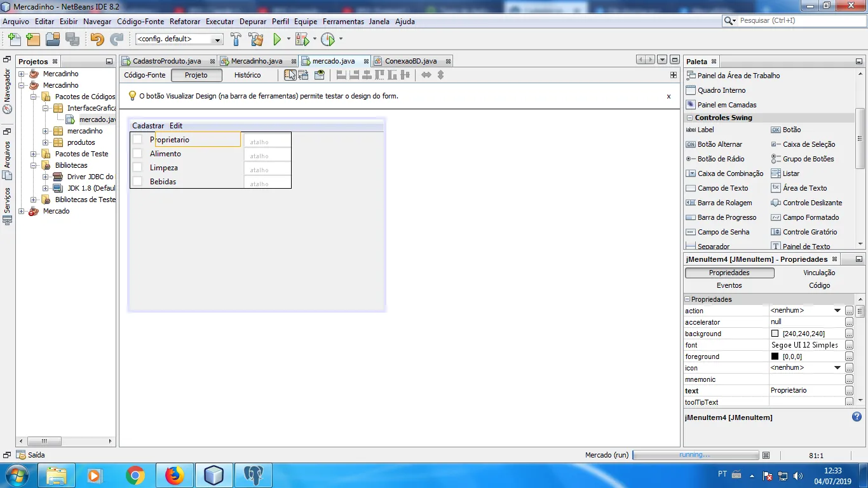
Task: Switch to Código-Fonte view
Action: [145, 75]
